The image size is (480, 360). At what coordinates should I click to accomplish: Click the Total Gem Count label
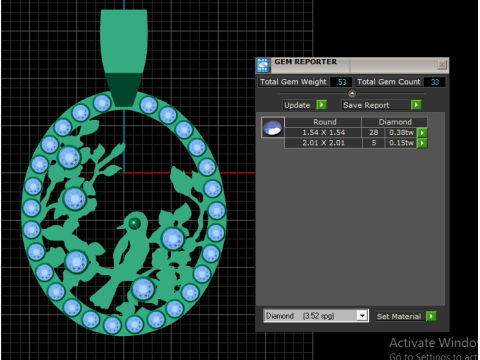point(389,82)
